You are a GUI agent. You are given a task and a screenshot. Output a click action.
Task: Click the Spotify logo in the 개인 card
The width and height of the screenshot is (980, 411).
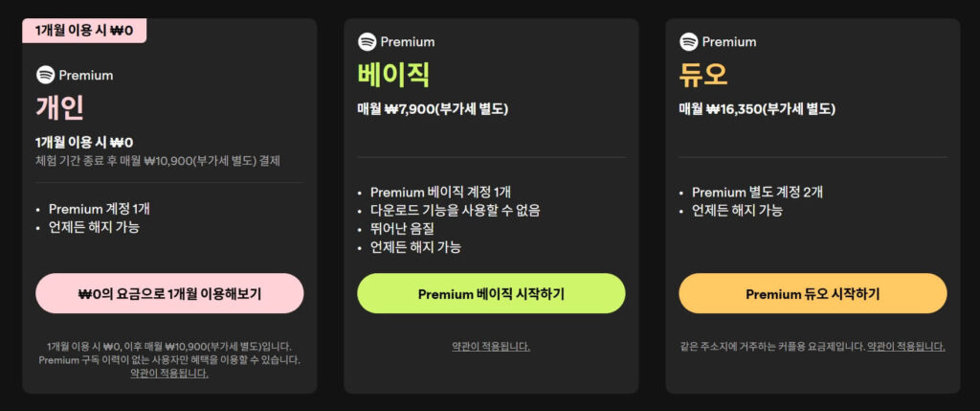[45, 75]
